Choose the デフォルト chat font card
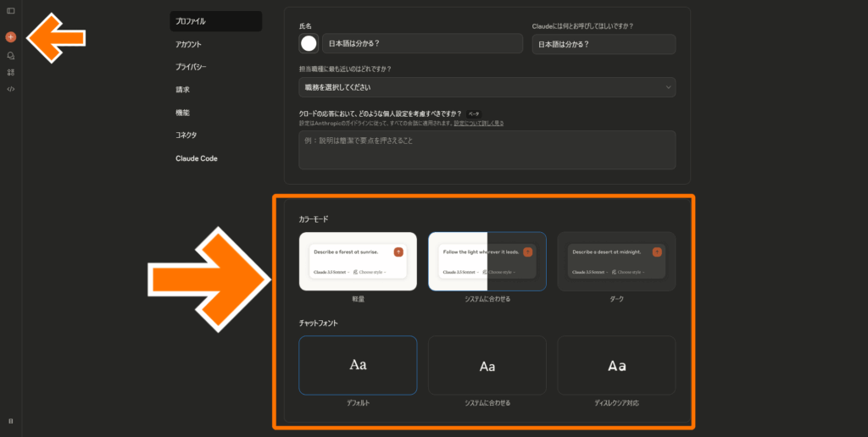Image resolution: width=868 pixels, height=437 pixels. (359, 365)
